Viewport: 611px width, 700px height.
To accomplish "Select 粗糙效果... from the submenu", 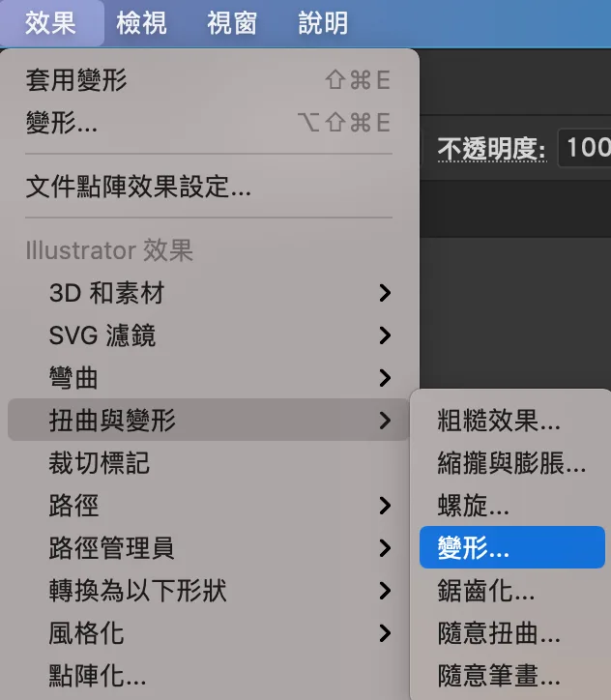I will [x=512, y=420].
